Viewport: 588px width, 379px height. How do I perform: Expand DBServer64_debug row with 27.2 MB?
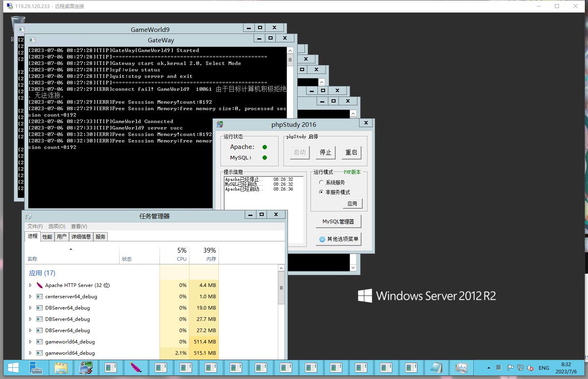(30, 330)
